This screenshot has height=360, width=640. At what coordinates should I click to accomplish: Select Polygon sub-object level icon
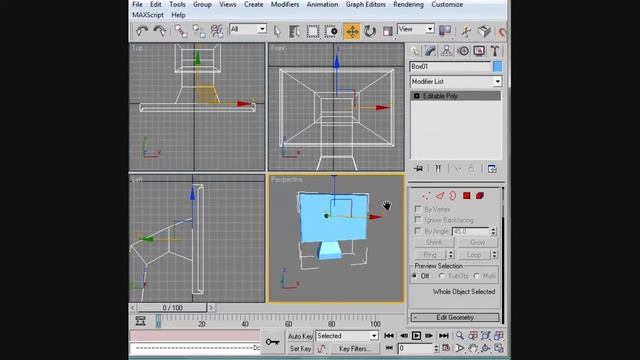tap(467, 196)
